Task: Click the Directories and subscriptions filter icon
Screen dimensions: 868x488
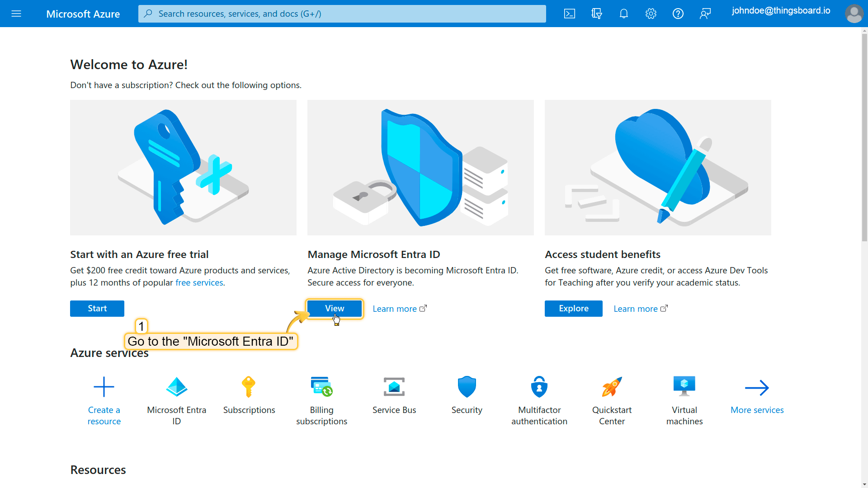Action: [597, 14]
